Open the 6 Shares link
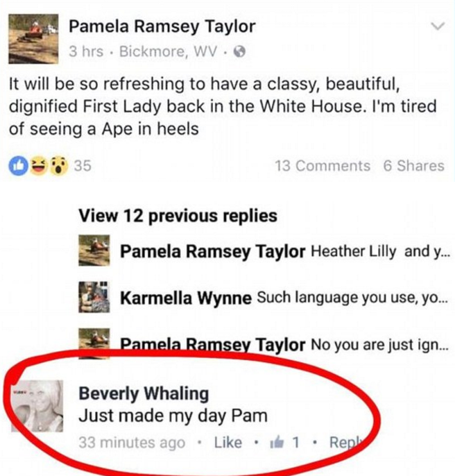Screen dimensions: 455x476 (x=413, y=166)
